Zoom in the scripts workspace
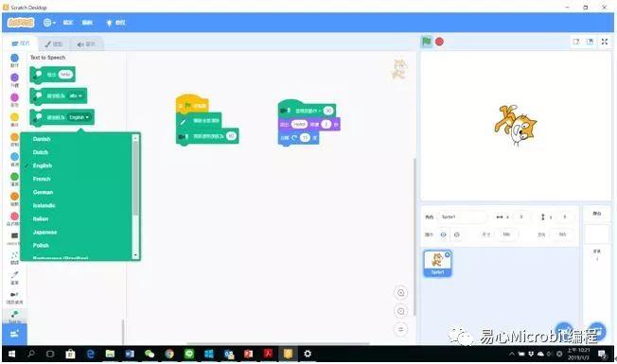This screenshot has width=617, height=364. 401,293
